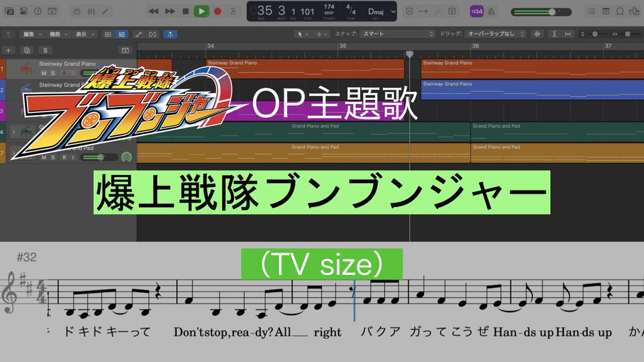This screenshot has width=644, height=362.
Task: Open Smart Controls dial icon
Action: coord(76,11)
